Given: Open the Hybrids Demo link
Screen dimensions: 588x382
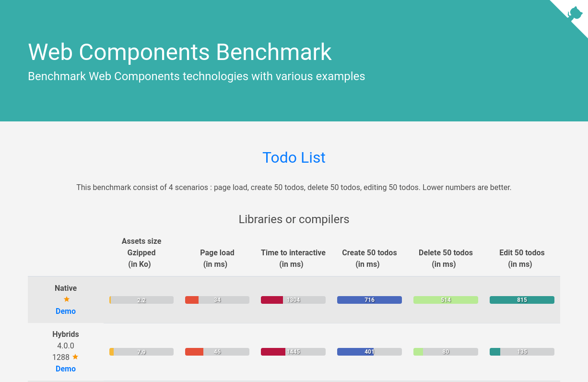Looking at the screenshot, I should coord(66,369).
